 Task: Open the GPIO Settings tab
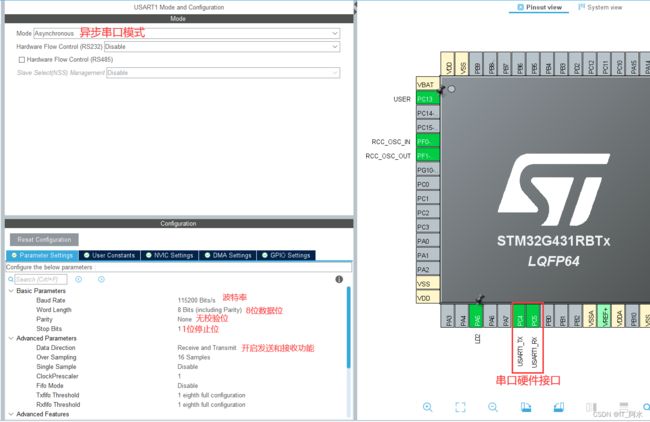(286, 255)
